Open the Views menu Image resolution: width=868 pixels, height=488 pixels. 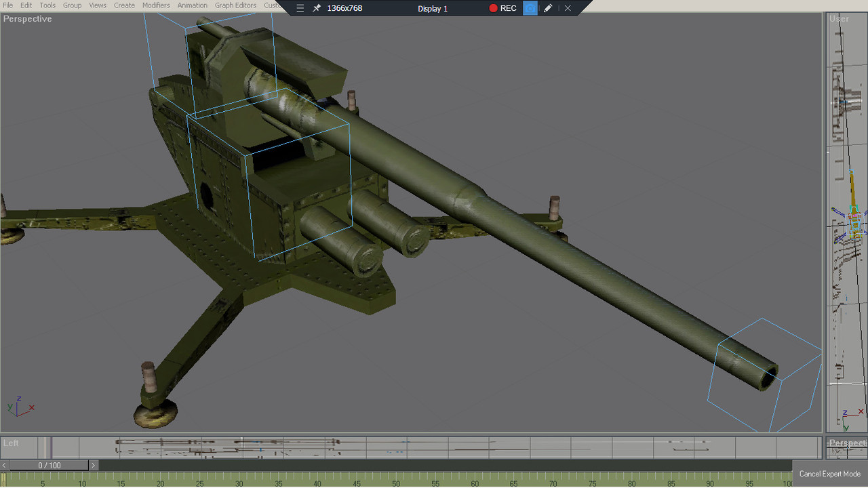coord(98,5)
